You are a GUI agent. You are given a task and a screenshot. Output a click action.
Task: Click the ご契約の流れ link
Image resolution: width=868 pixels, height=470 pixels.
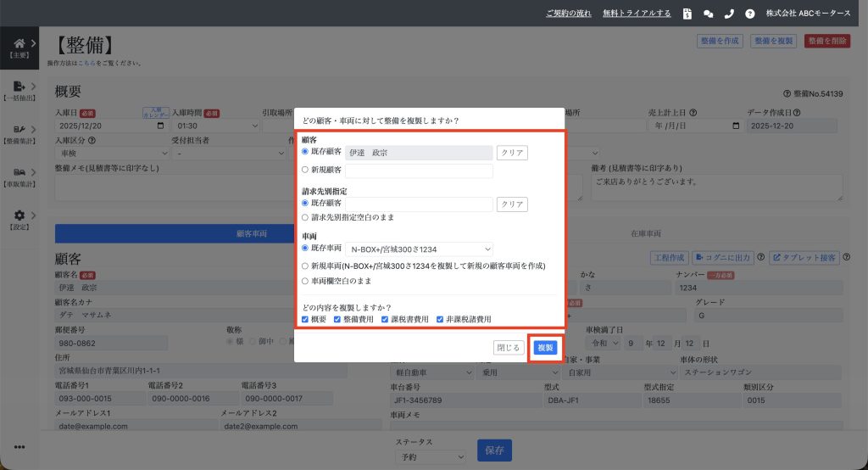(569, 14)
